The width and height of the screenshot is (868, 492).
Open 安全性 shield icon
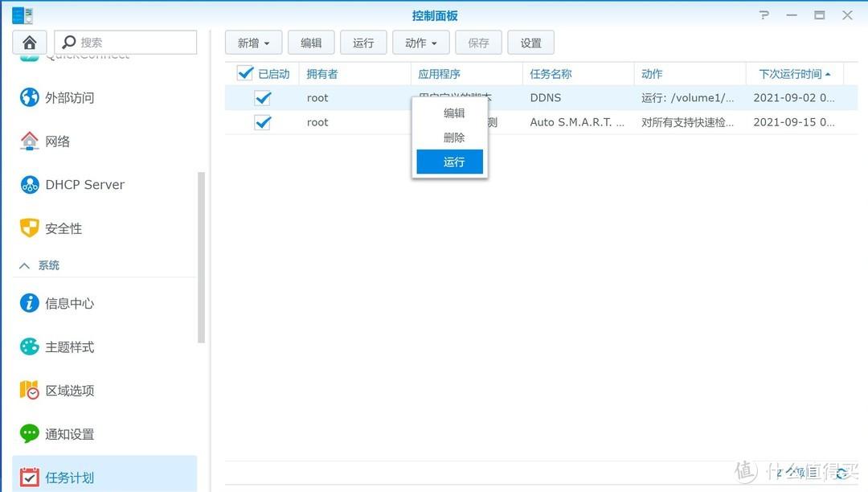pos(30,228)
